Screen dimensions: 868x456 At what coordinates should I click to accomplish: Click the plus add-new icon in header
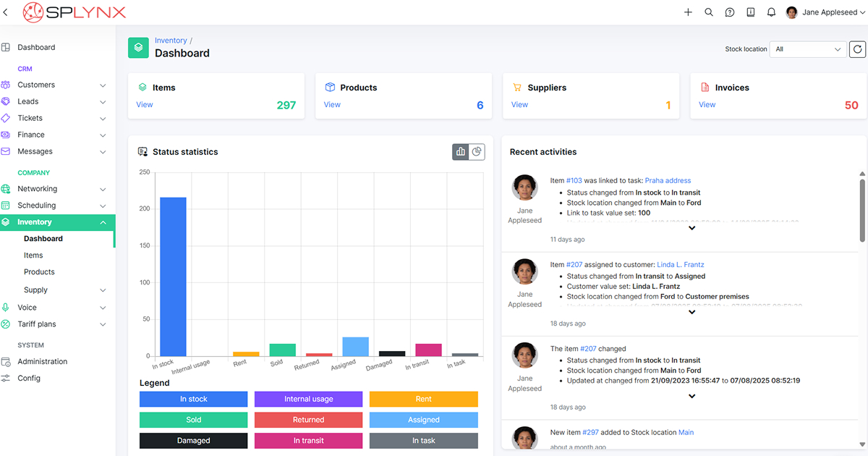click(x=688, y=12)
